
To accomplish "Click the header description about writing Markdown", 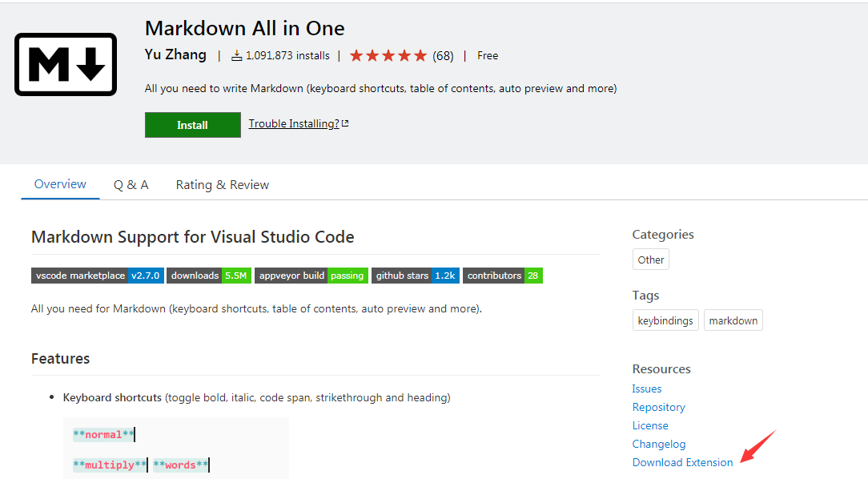I will (381, 89).
